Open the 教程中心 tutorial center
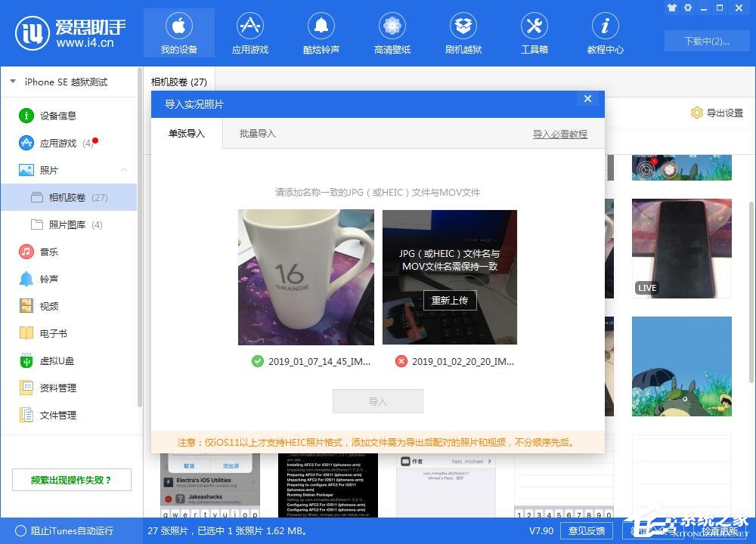 pos(605,32)
